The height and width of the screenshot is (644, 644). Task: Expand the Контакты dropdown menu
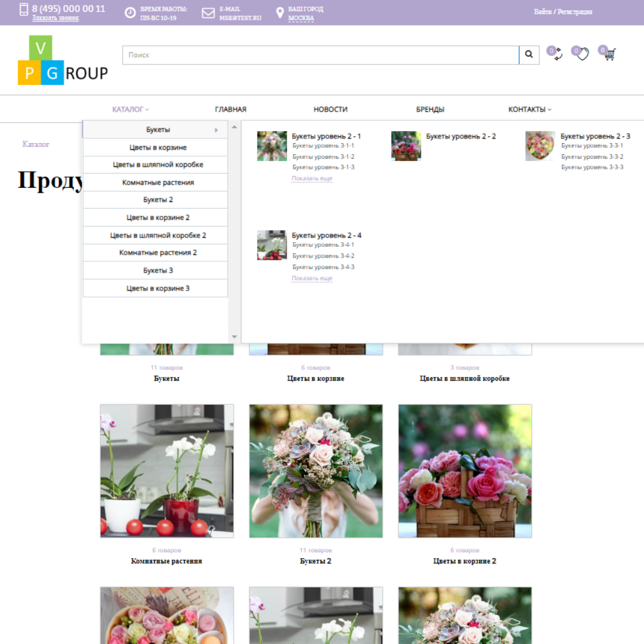tap(530, 110)
